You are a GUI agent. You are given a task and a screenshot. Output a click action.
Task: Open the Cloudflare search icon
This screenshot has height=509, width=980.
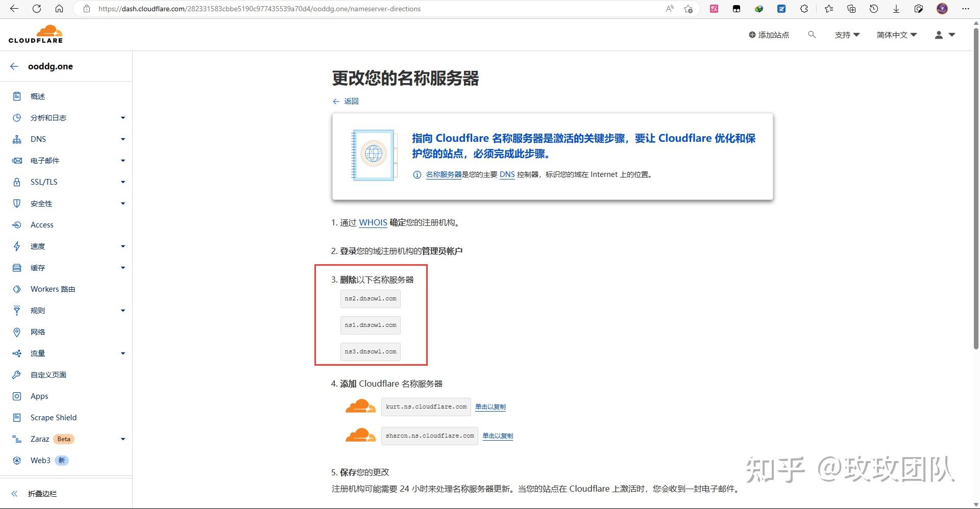812,35
